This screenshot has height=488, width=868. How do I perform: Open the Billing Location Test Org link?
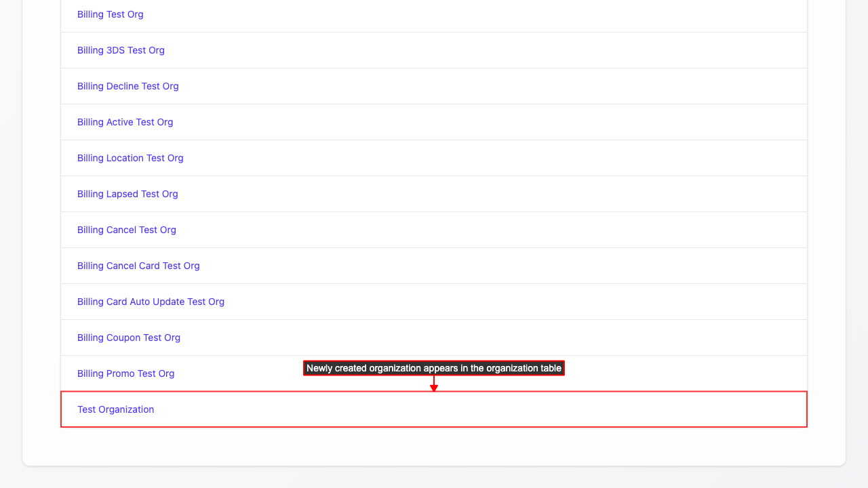130,158
